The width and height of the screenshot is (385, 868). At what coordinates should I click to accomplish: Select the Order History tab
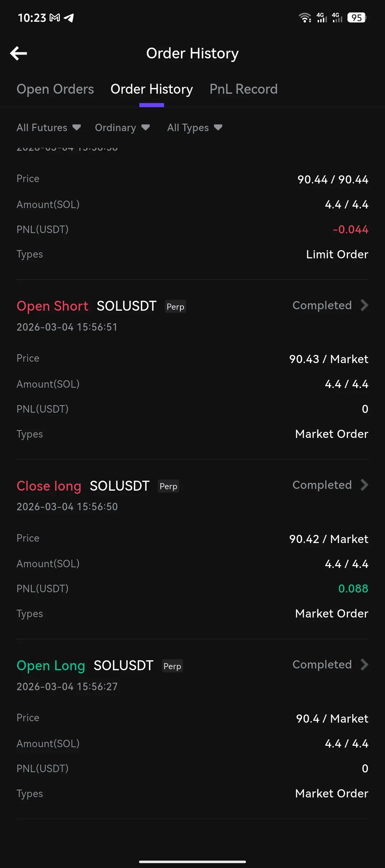pyautogui.click(x=152, y=89)
